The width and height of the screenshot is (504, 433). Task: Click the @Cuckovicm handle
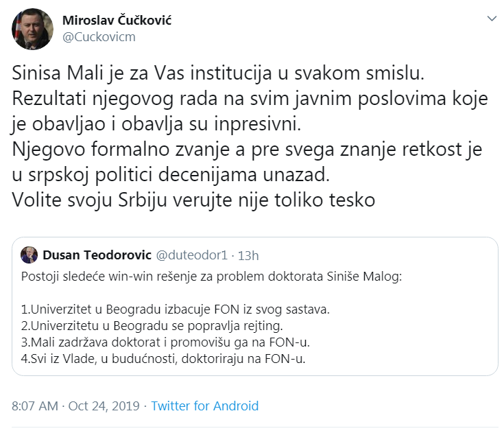[x=99, y=37]
